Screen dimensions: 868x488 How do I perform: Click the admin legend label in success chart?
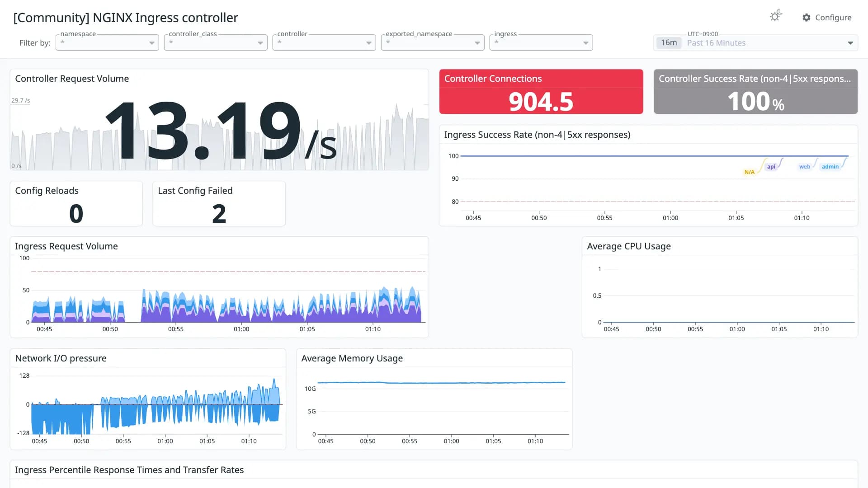[x=830, y=167]
